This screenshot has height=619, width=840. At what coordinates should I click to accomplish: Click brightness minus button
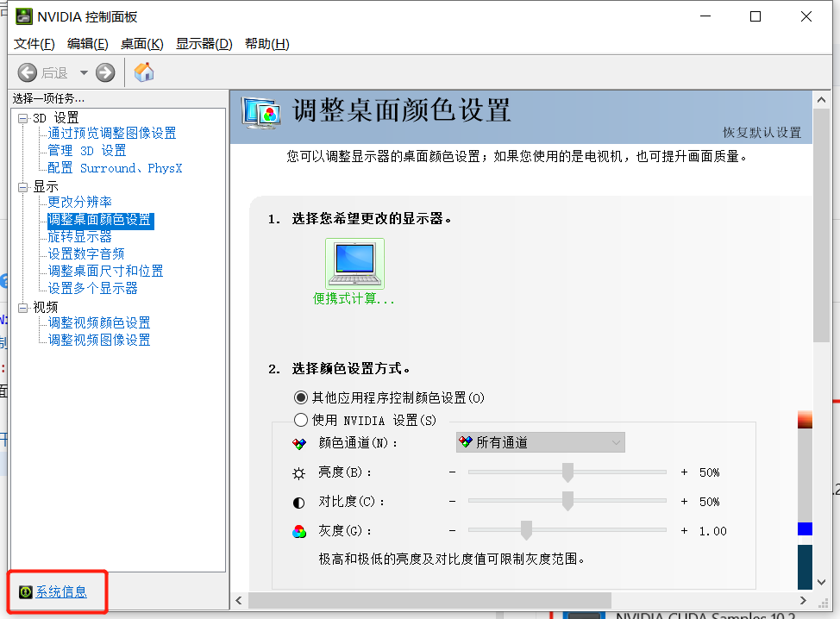(453, 472)
